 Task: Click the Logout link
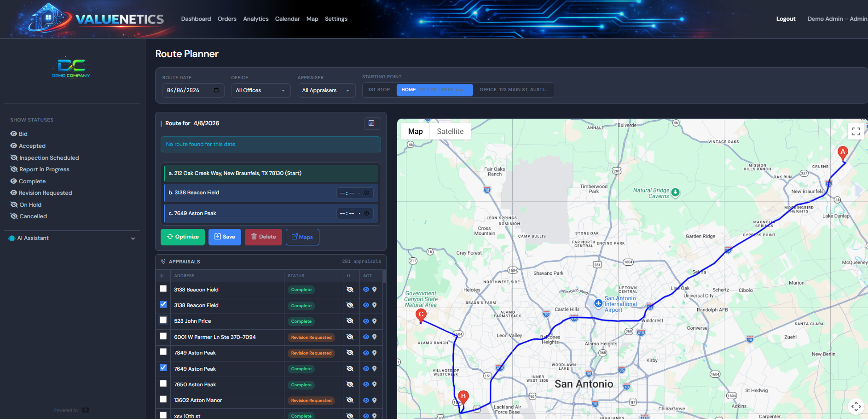(x=786, y=19)
